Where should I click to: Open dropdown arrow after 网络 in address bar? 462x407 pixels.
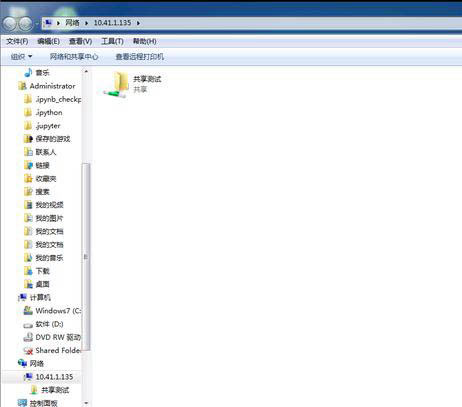click(x=87, y=23)
